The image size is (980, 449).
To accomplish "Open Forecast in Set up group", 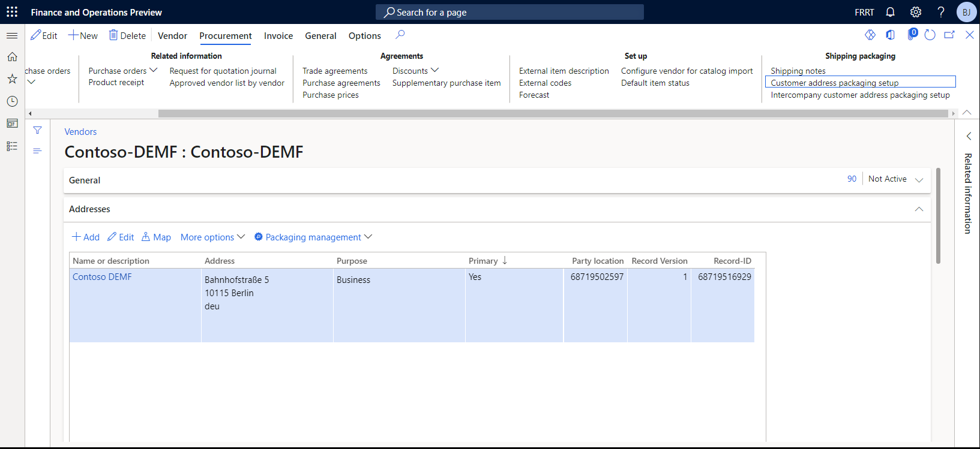I will (534, 95).
